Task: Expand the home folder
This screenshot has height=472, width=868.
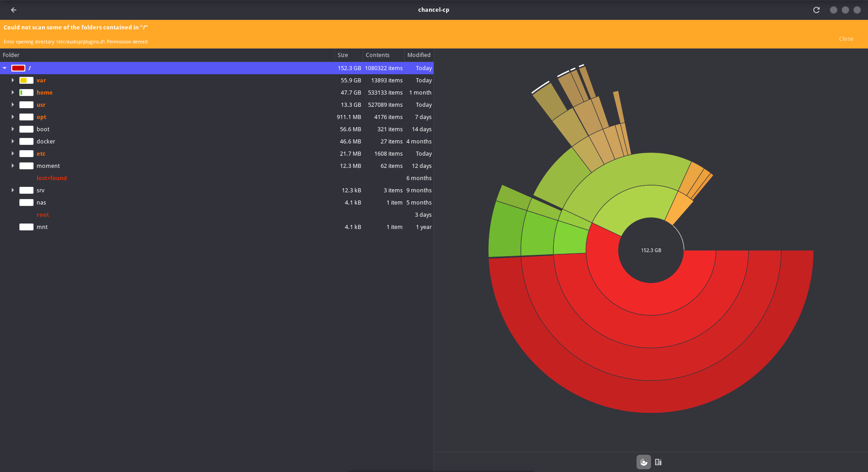Action: [13, 93]
